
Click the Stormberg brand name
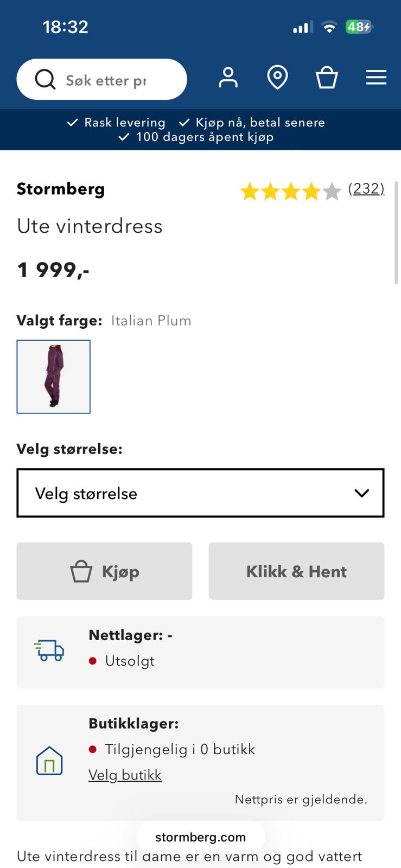61,189
